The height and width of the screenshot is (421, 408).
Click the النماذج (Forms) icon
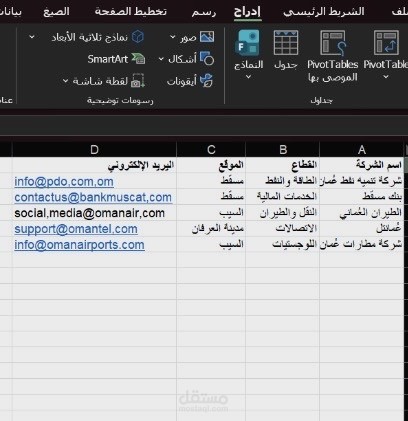[247, 43]
